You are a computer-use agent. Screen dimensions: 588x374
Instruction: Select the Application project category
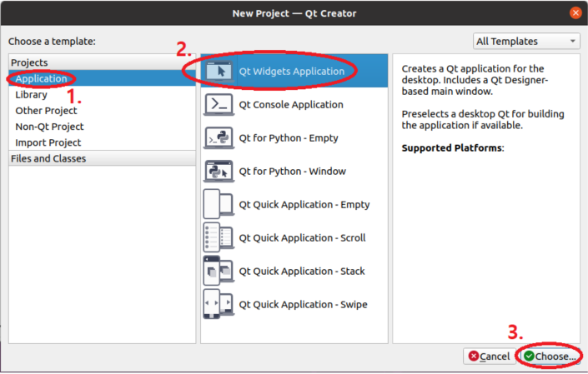(102, 78)
